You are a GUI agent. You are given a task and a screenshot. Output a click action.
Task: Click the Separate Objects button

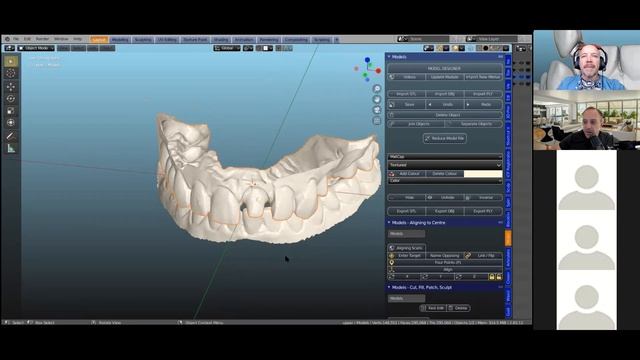[474, 124]
